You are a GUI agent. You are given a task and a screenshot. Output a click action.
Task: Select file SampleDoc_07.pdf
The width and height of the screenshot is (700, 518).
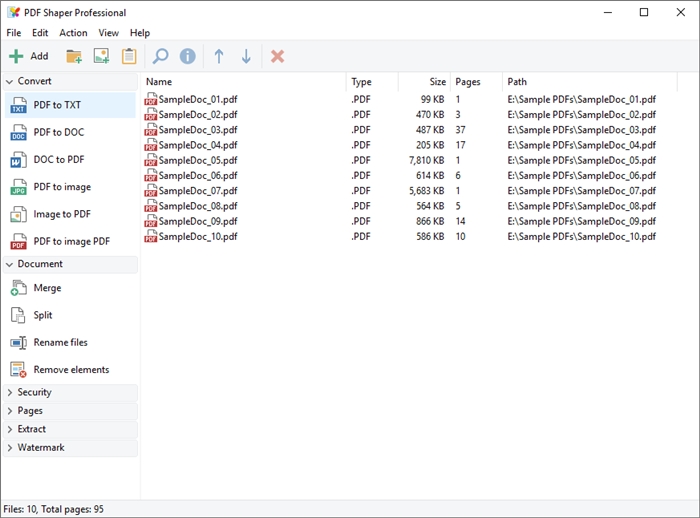198,191
